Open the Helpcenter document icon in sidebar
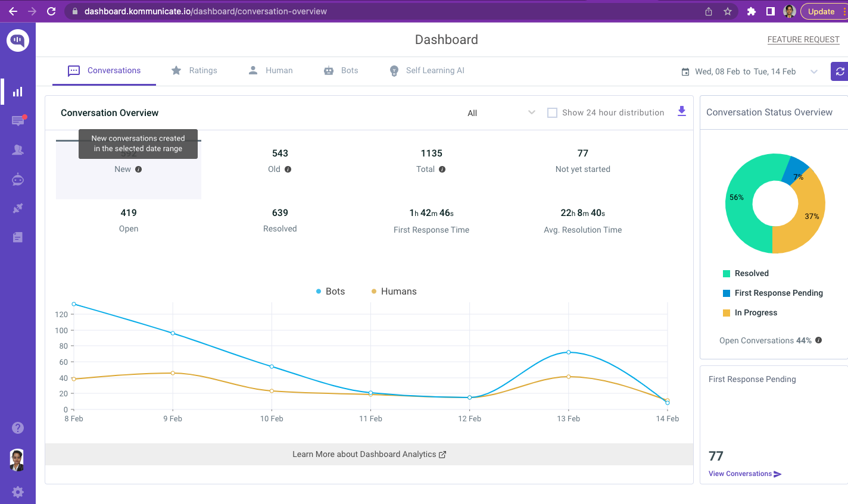Screen dimensions: 848x504 coord(18,236)
